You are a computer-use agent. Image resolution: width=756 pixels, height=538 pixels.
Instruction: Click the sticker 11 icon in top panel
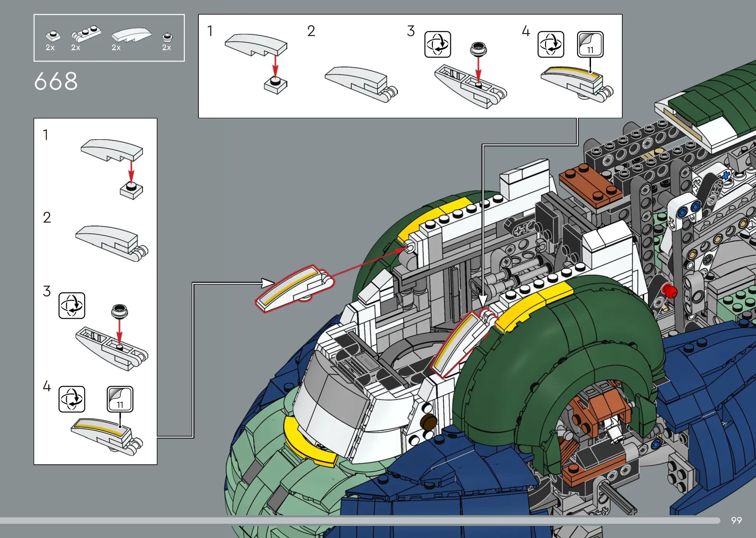pos(590,44)
